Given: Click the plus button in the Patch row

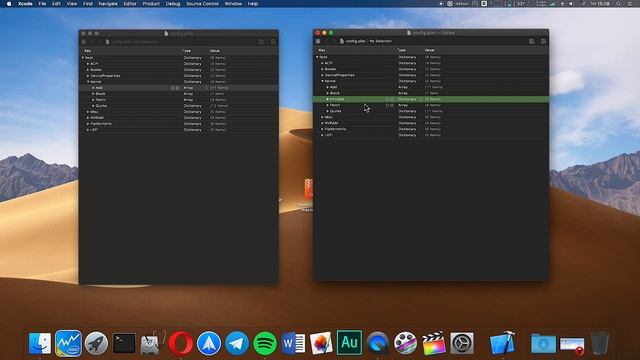Looking at the screenshot, I should [x=387, y=105].
